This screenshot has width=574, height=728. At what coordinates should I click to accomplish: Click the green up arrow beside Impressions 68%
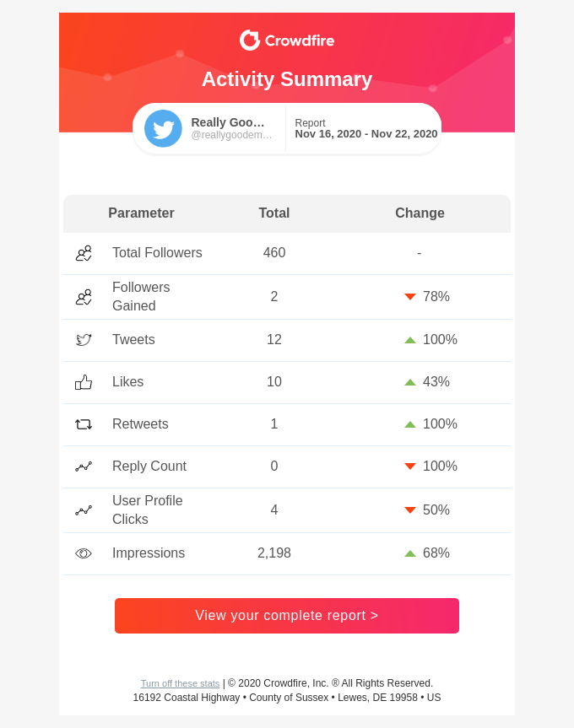(x=410, y=553)
